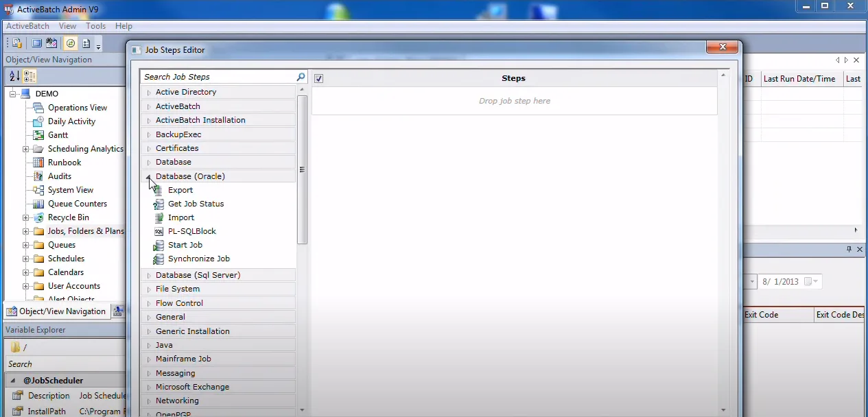The height and width of the screenshot is (417, 868).
Task: Collapse the Database (Oracle) category
Action: tap(149, 177)
